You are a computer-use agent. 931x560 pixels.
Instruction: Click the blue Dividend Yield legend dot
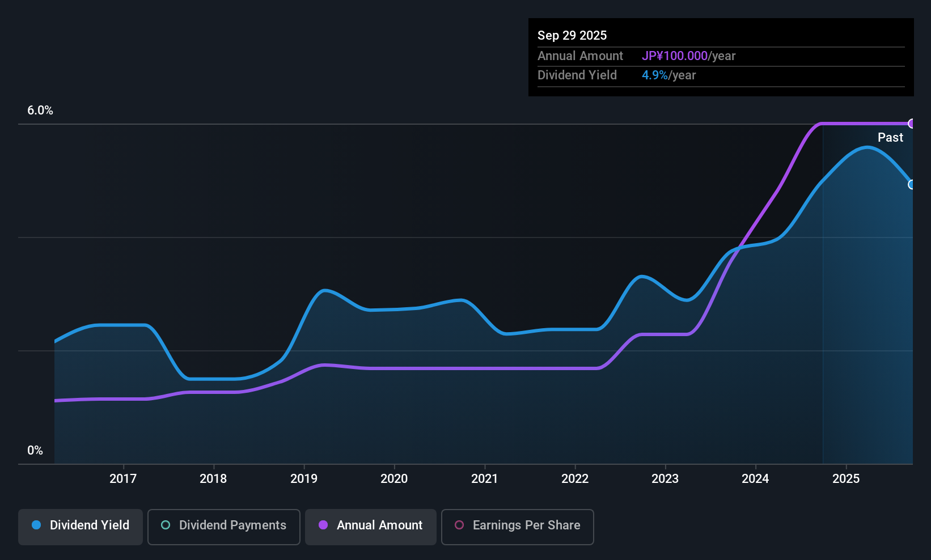36,525
